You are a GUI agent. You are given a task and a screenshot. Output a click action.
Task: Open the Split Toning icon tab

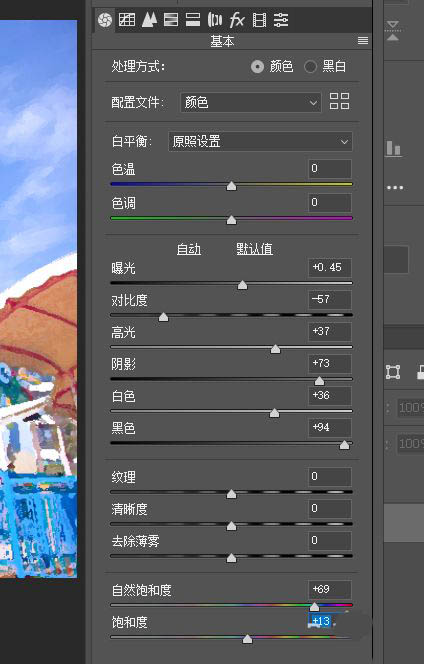click(x=193, y=19)
